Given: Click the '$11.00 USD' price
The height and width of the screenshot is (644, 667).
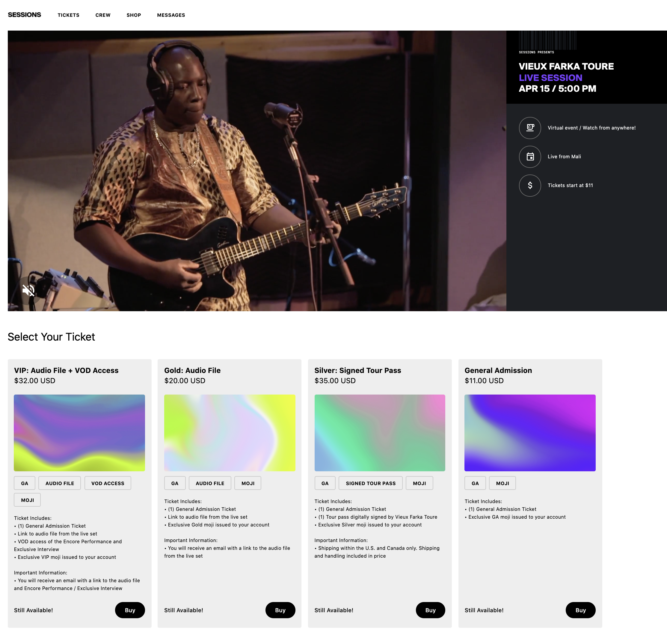Looking at the screenshot, I should (484, 380).
